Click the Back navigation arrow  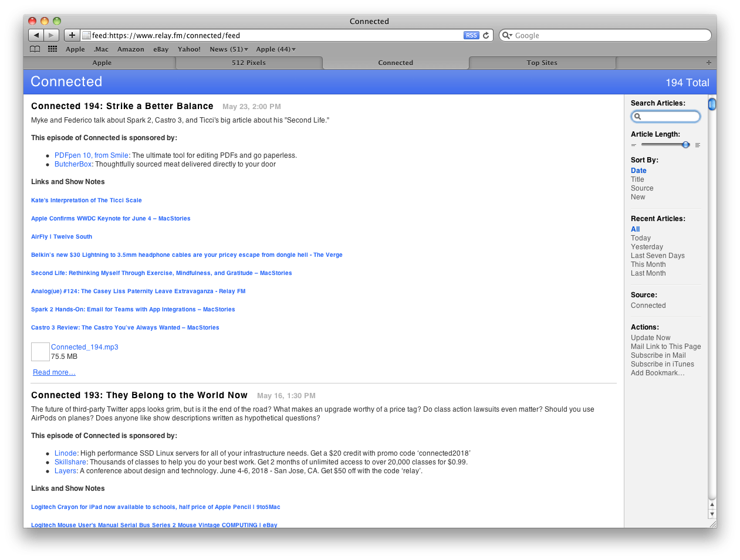(36, 35)
